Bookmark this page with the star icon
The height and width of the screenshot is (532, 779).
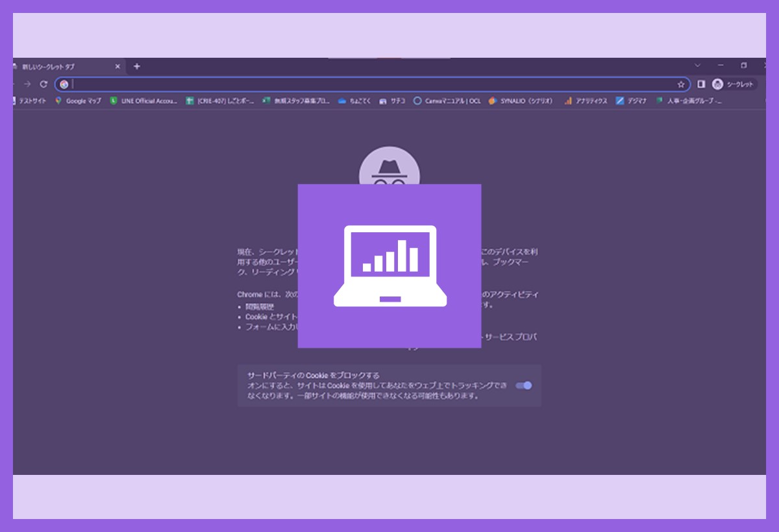coord(681,84)
